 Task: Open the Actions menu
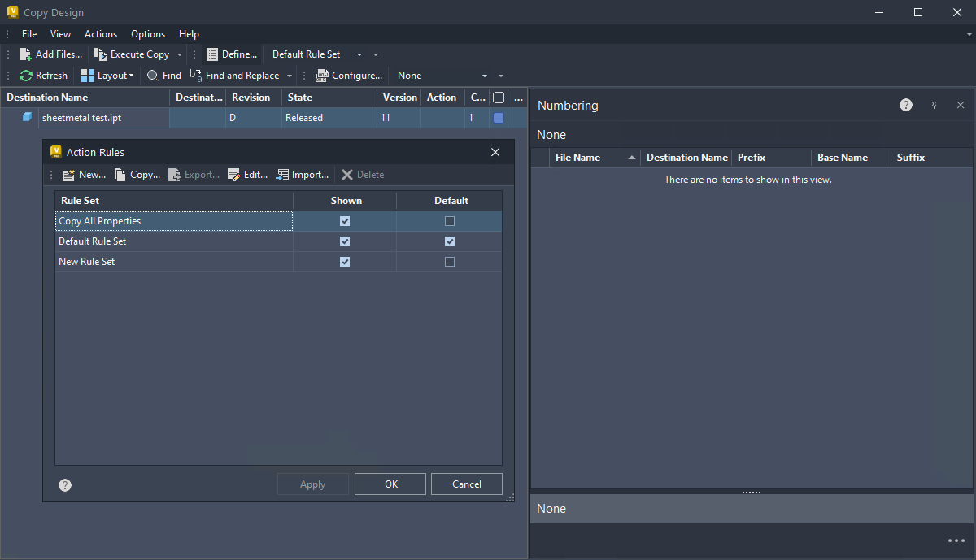(x=101, y=33)
